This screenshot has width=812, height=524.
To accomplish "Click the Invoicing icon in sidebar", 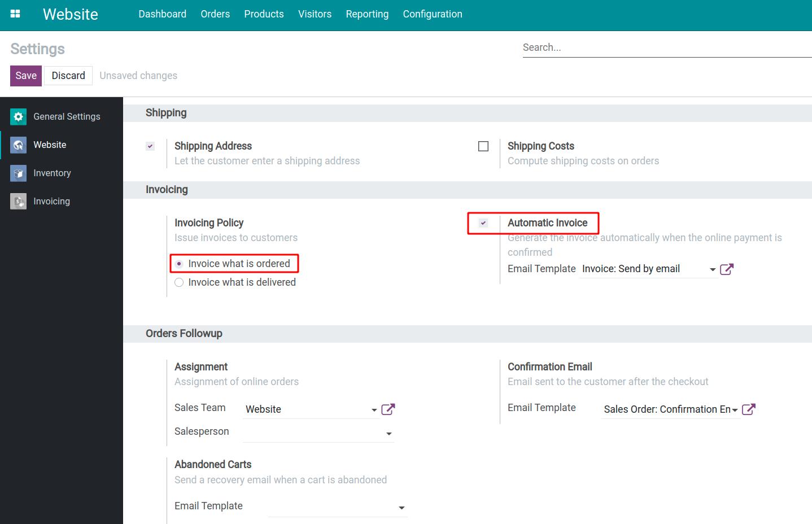I will coord(19,202).
